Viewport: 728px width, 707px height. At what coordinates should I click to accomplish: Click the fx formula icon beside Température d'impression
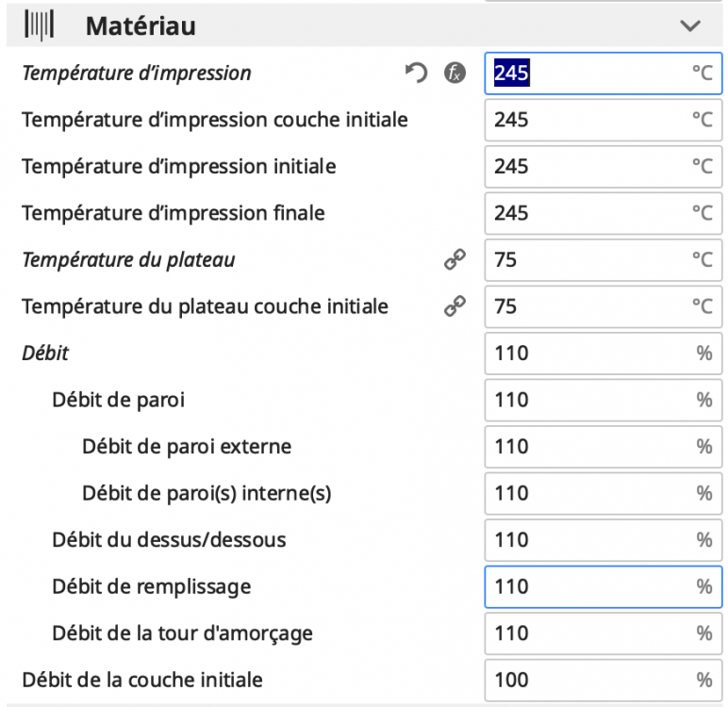[455, 74]
